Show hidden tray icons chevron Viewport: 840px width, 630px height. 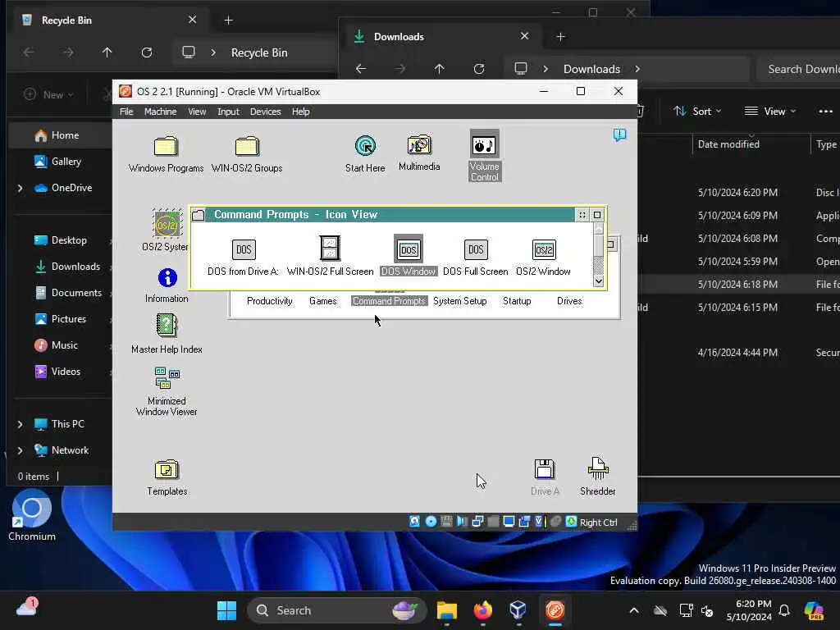point(634,610)
